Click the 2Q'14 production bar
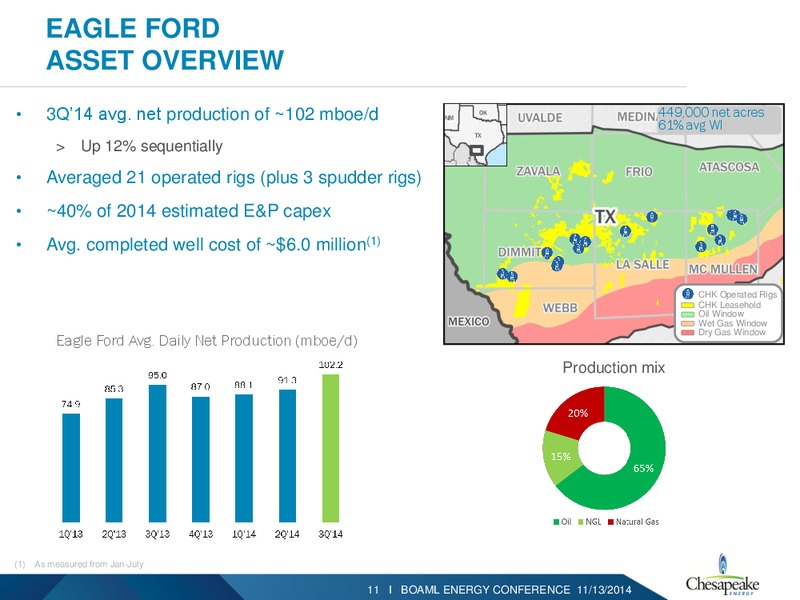 click(x=287, y=456)
